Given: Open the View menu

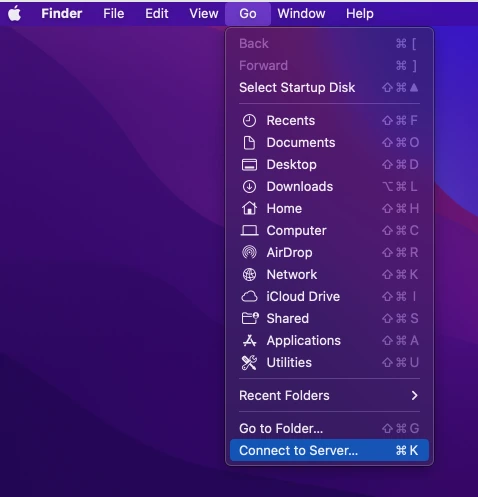Looking at the screenshot, I should click(204, 14).
